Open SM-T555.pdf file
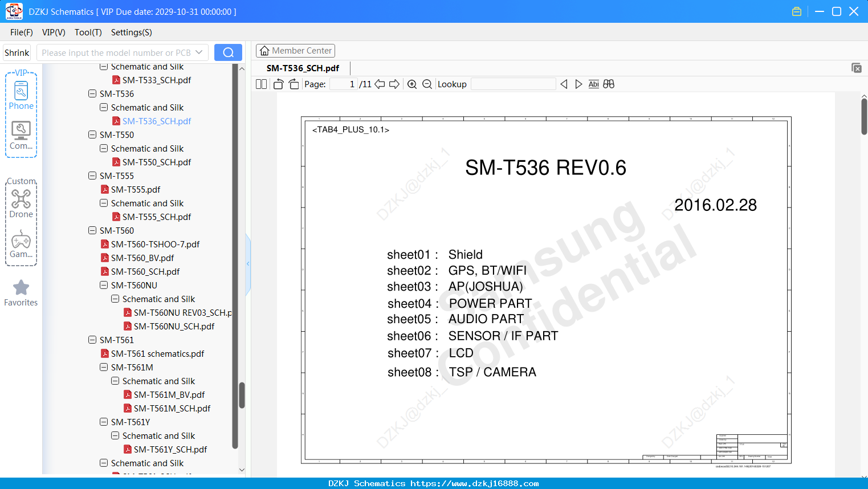868x489 pixels. coord(131,190)
